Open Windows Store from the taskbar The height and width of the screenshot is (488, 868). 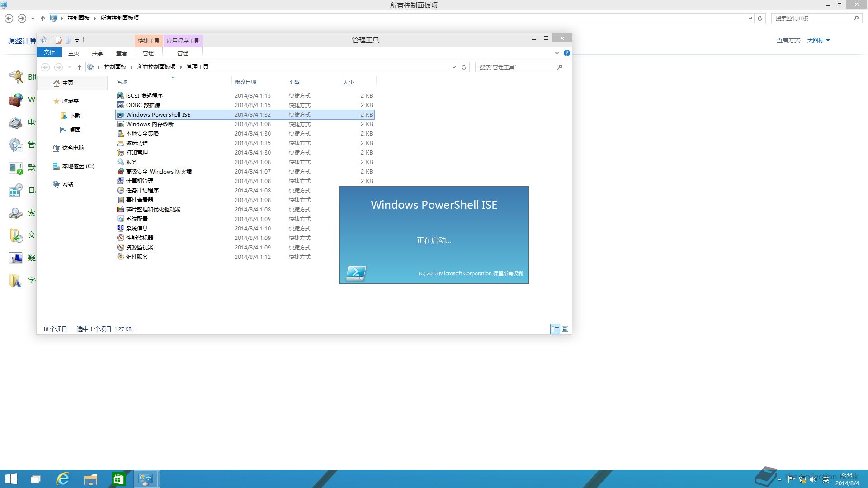pos(118,479)
